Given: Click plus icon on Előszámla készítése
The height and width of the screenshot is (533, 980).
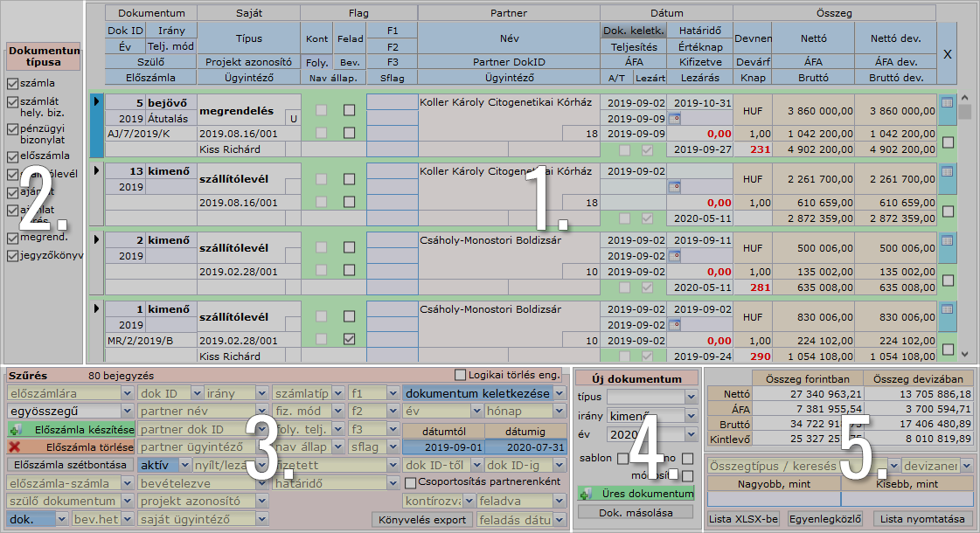Looking at the screenshot, I should coord(14,430).
